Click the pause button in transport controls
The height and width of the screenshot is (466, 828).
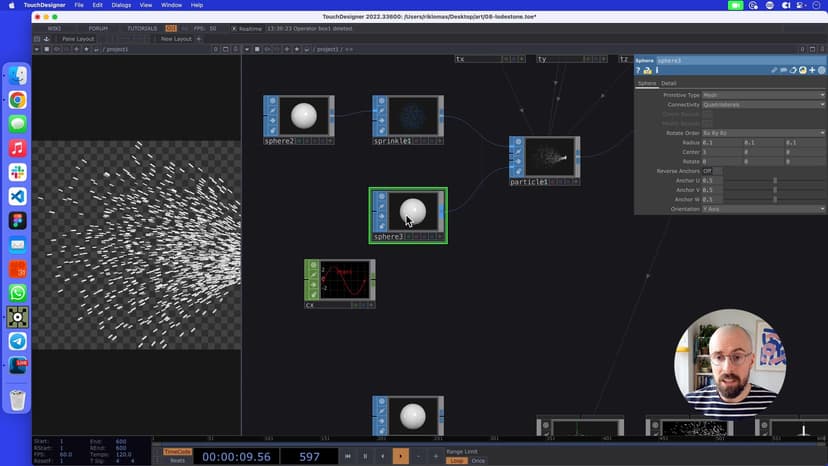click(365, 456)
